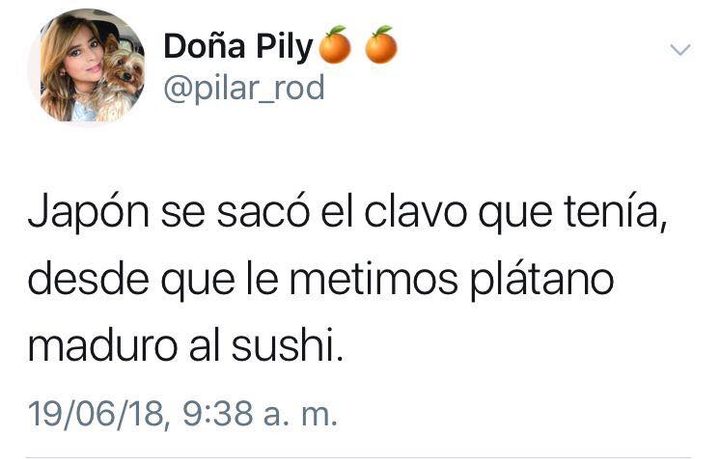
Task: Click the word tenía ending the first line
Action: coord(616,213)
